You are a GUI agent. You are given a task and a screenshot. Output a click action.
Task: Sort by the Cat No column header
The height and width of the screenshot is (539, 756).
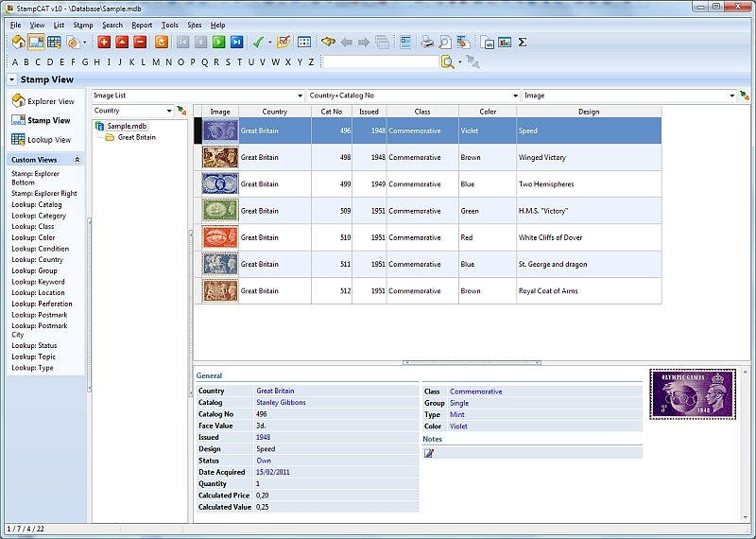pyautogui.click(x=332, y=112)
